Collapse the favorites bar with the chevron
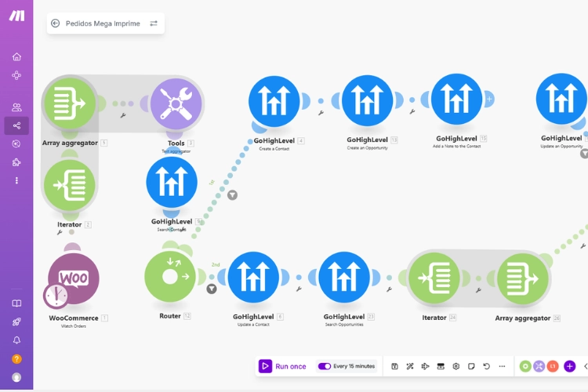This screenshot has width=588, height=392. (586, 366)
